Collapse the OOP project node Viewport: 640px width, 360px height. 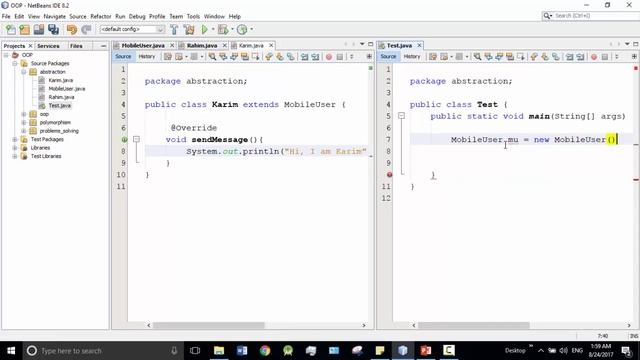[x=6, y=55]
